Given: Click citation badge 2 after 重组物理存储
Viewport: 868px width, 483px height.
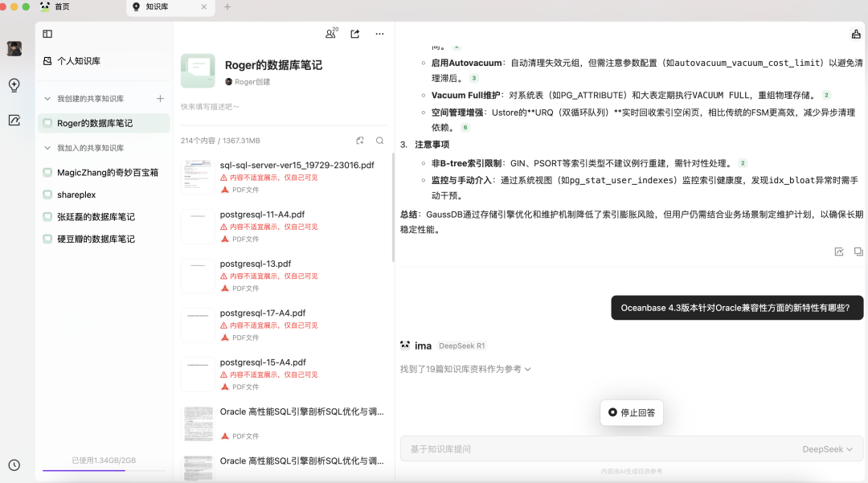Looking at the screenshot, I should [826, 95].
